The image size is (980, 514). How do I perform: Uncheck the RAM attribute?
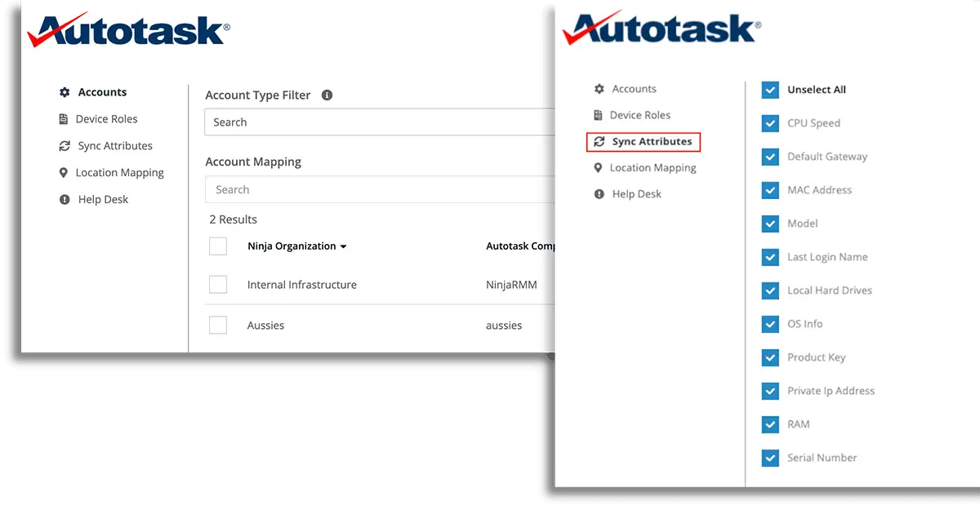point(770,424)
